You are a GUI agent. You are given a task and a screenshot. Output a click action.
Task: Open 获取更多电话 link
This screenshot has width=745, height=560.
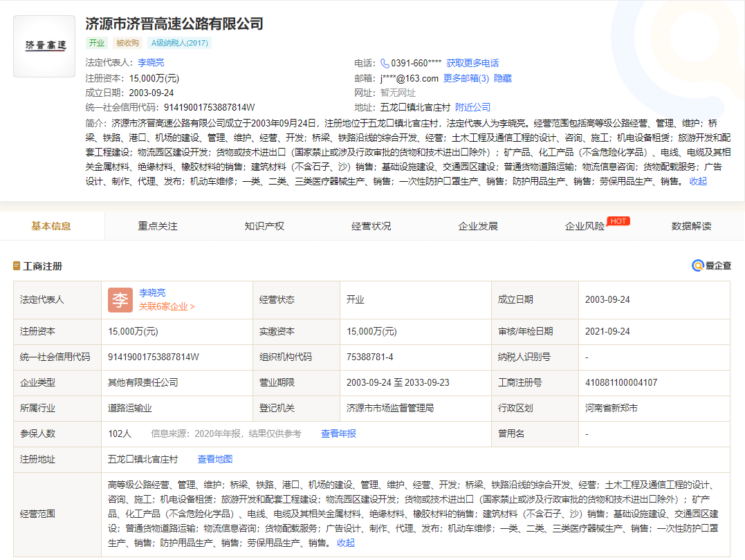pyautogui.click(x=472, y=63)
